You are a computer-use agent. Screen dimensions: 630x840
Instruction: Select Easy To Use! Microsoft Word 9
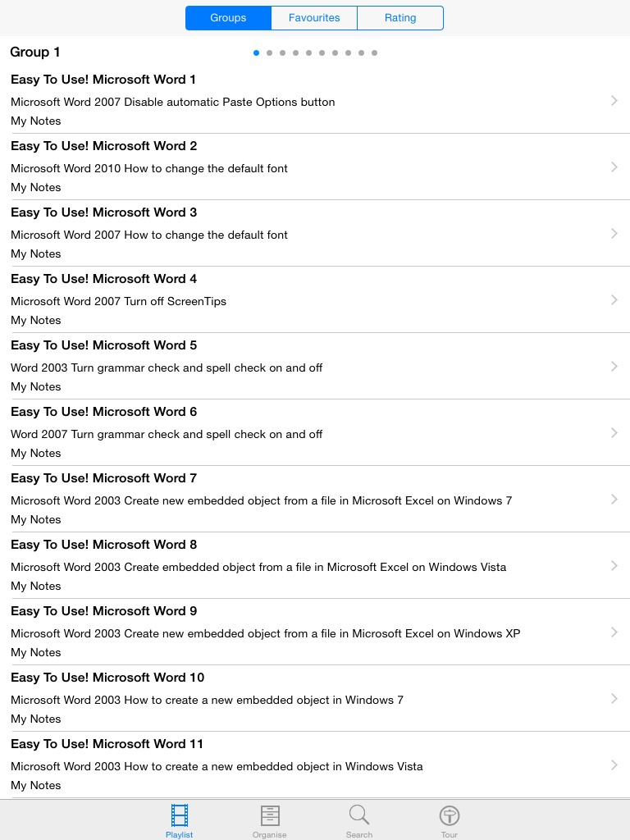click(104, 611)
